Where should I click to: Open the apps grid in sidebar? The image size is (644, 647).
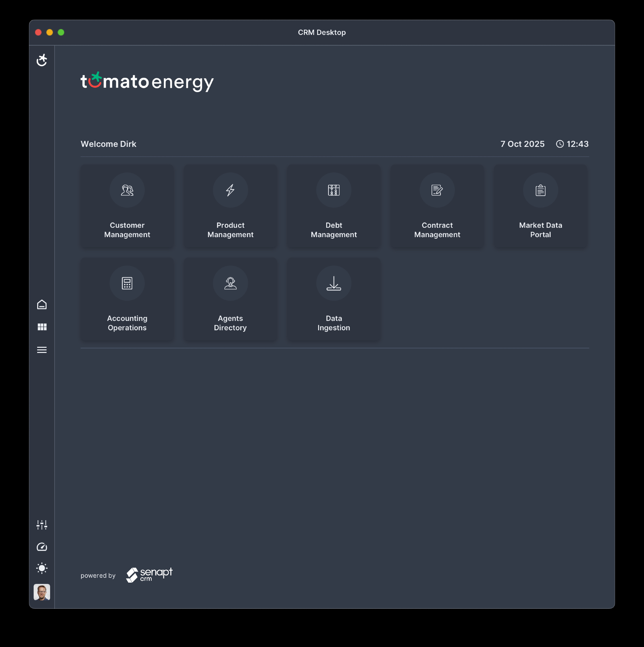(x=42, y=327)
